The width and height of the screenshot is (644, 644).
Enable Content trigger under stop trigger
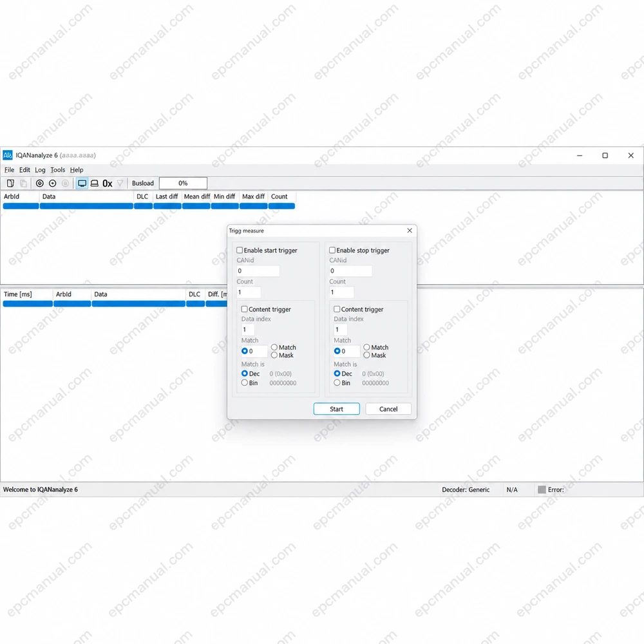pyautogui.click(x=337, y=309)
